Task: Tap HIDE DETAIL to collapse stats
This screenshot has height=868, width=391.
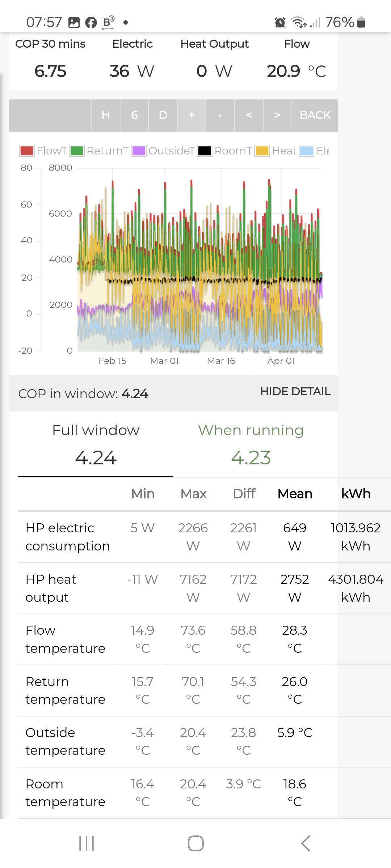Action: tap(295, 392)
